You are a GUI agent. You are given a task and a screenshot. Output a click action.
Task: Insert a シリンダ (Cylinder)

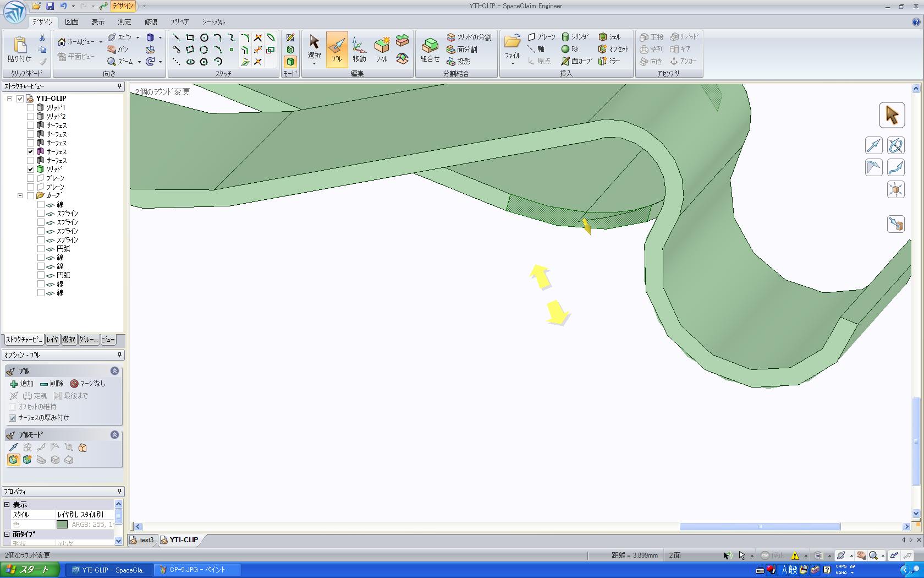[x=575, y=37]
